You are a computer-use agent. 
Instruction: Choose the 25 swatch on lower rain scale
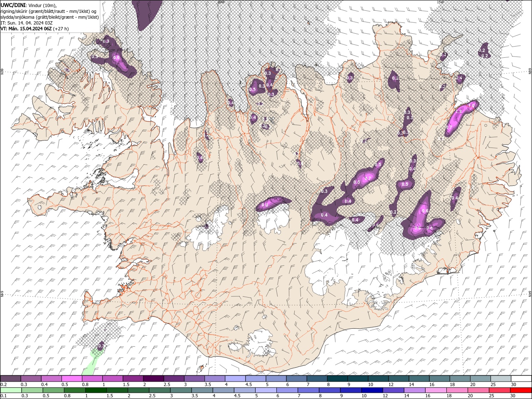499,390
